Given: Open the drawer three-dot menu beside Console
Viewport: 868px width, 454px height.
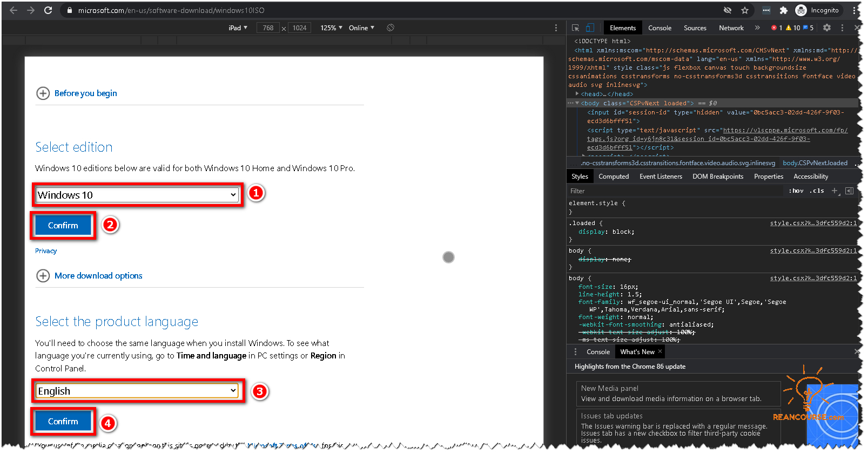Looking at the screenshot, I should 575,351.
